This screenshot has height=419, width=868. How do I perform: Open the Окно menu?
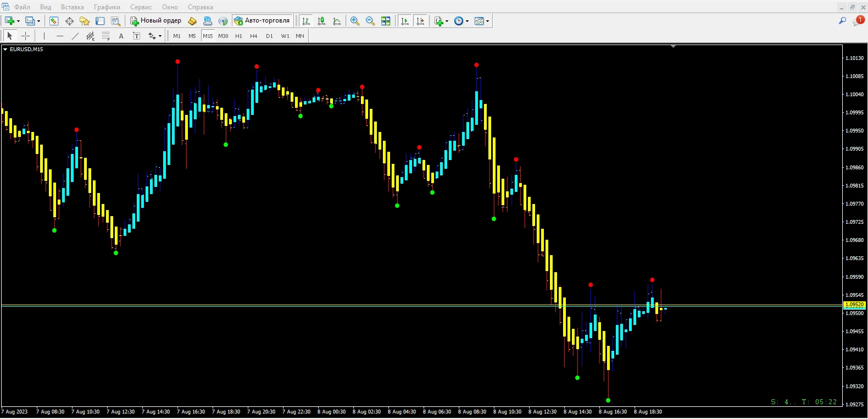[x=170, y=7]
